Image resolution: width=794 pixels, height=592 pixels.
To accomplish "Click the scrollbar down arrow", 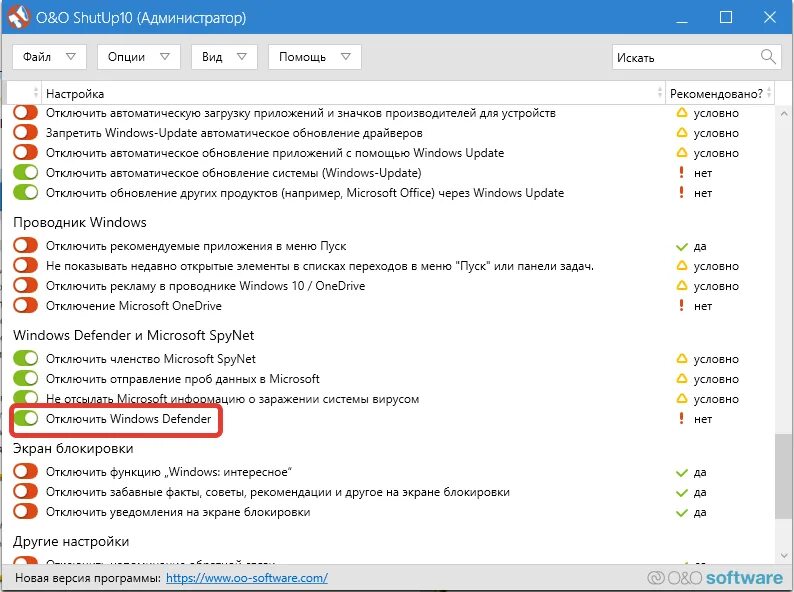I will pyautogui.click(x=784, y=556).
